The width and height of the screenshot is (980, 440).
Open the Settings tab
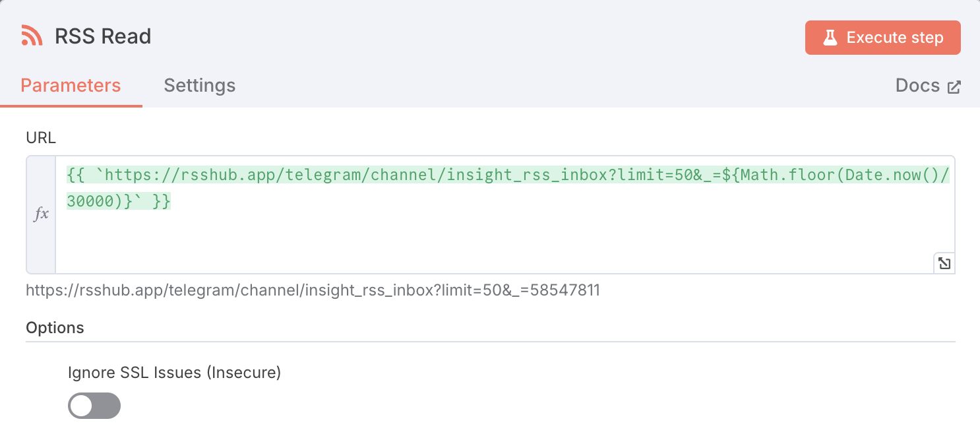[199, 86]
